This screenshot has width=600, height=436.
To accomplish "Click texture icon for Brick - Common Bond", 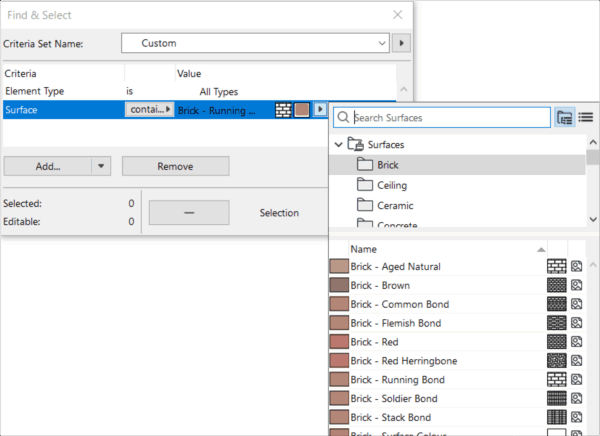I will pos(576,304).
